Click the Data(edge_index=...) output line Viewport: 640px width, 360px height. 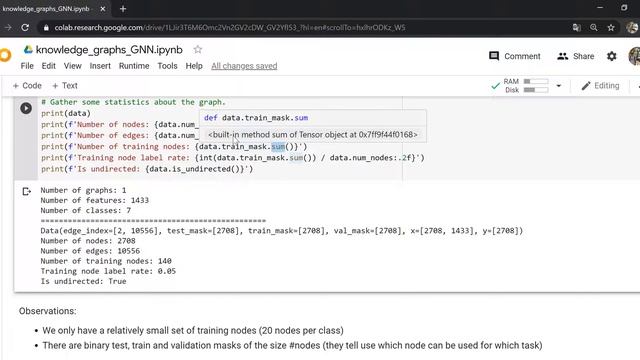coord(282,231)
